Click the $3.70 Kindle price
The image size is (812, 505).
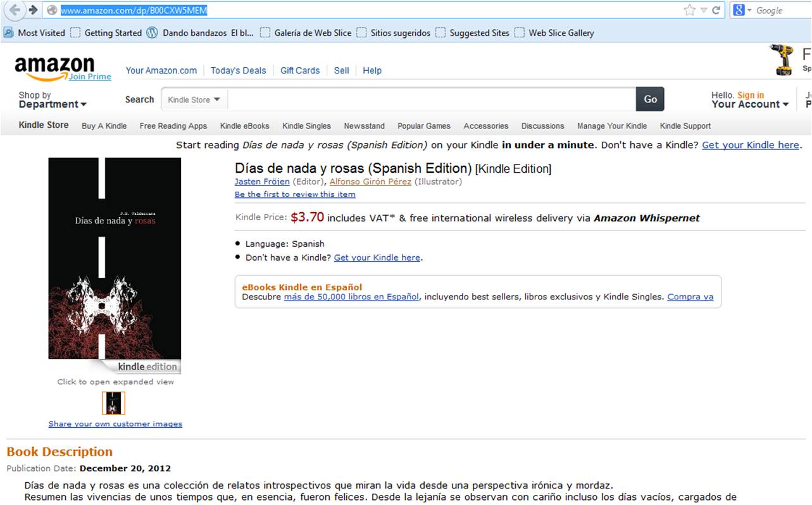click(307, 217)
